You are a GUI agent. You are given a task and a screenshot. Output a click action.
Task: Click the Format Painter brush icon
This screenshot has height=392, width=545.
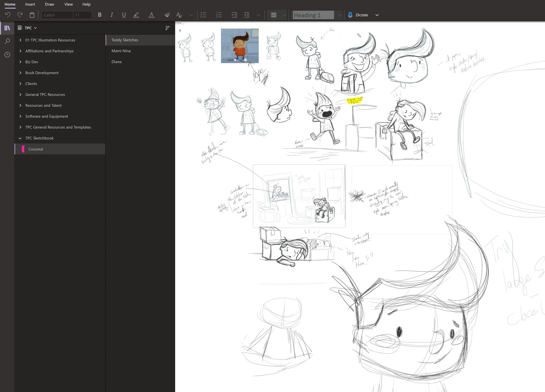[167, 15]
